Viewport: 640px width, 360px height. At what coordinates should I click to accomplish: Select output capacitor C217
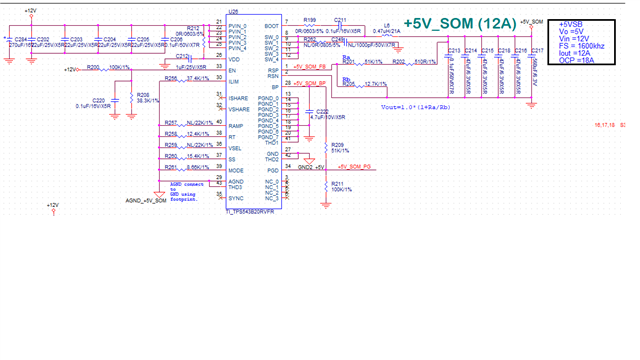[531, 56]
